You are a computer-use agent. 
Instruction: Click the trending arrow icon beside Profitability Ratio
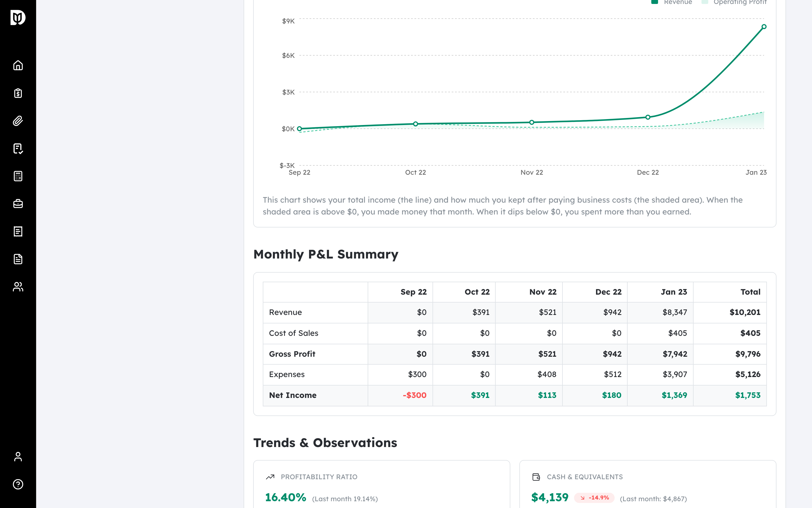(x=270, y=477)
